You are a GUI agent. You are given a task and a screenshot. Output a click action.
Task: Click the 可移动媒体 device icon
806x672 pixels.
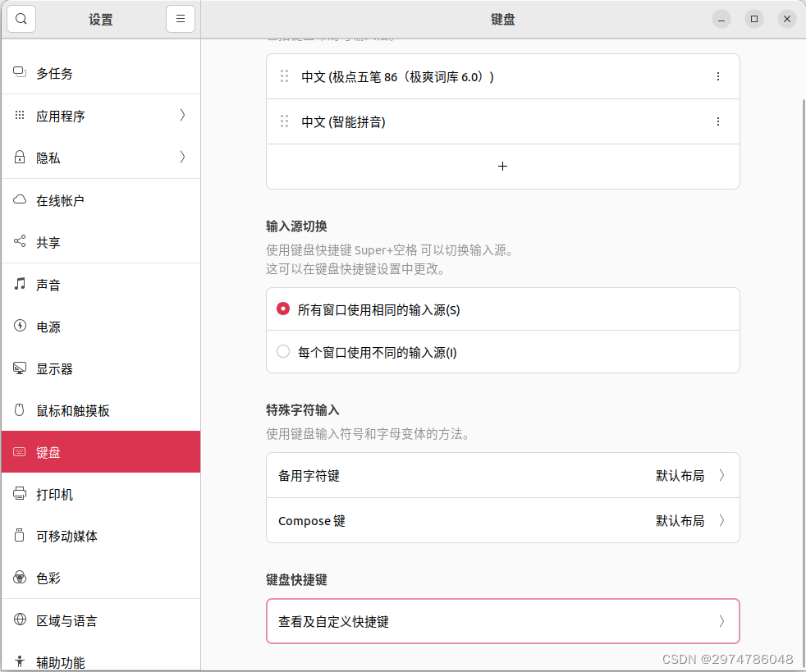20,535
